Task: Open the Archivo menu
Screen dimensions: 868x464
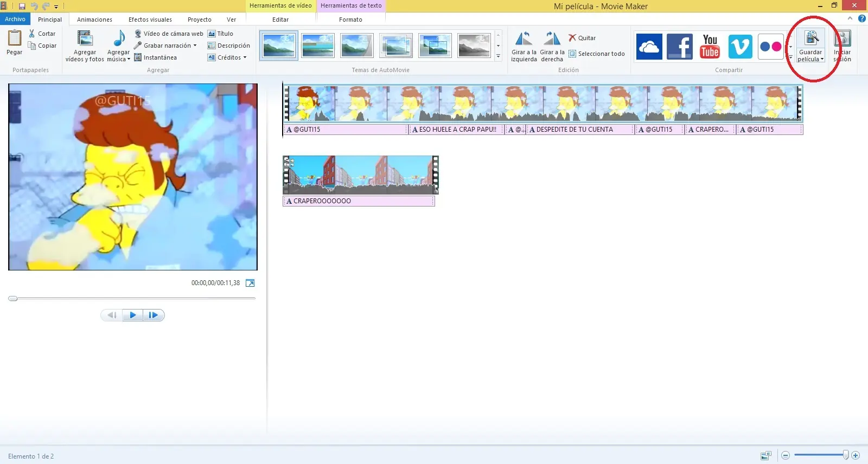Action: coord(15,19)
